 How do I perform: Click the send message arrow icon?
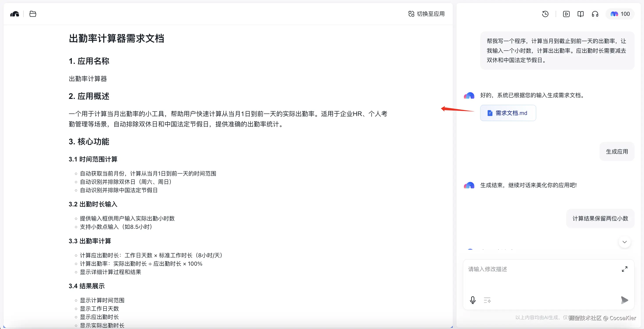[624, 300]
